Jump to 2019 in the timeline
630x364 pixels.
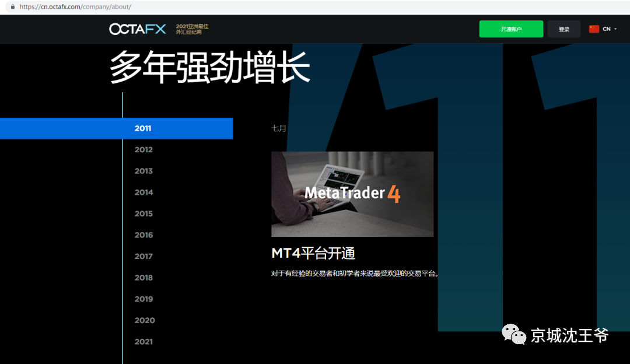click(143, 299)
